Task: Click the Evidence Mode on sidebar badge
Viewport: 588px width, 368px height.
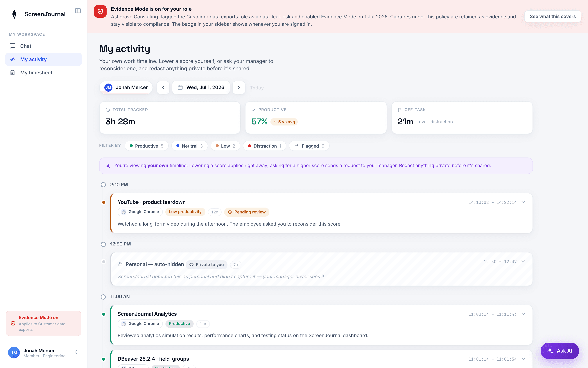Action: (44, 323)
